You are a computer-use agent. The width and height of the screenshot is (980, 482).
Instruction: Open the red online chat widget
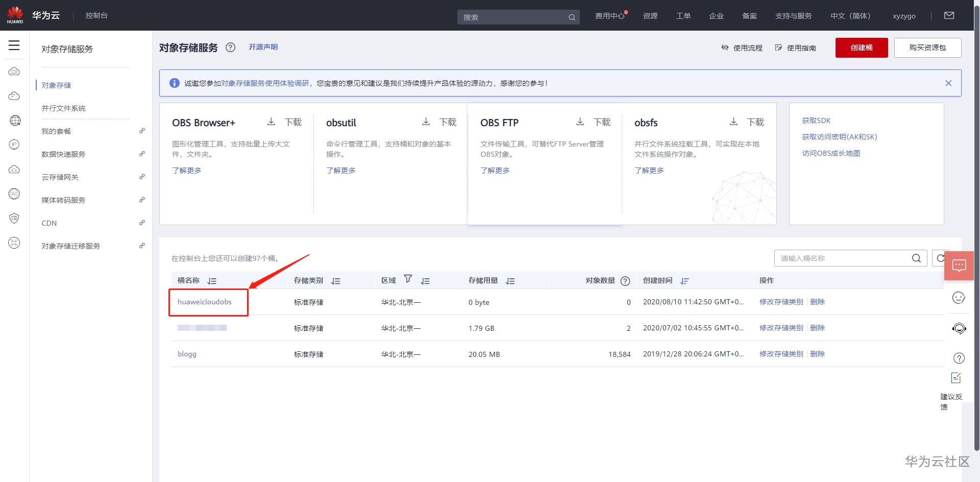[x=959, y=266]
